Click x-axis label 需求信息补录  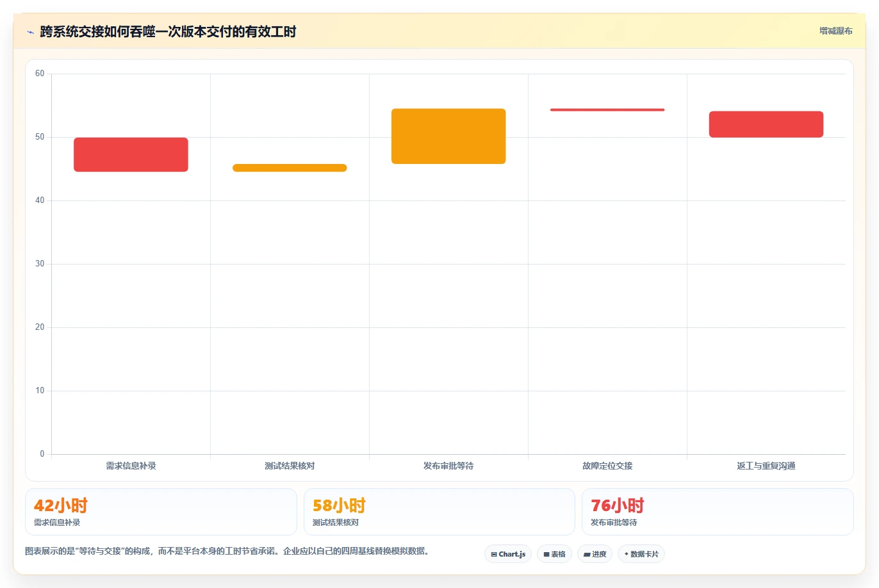[x=131, y=466]
